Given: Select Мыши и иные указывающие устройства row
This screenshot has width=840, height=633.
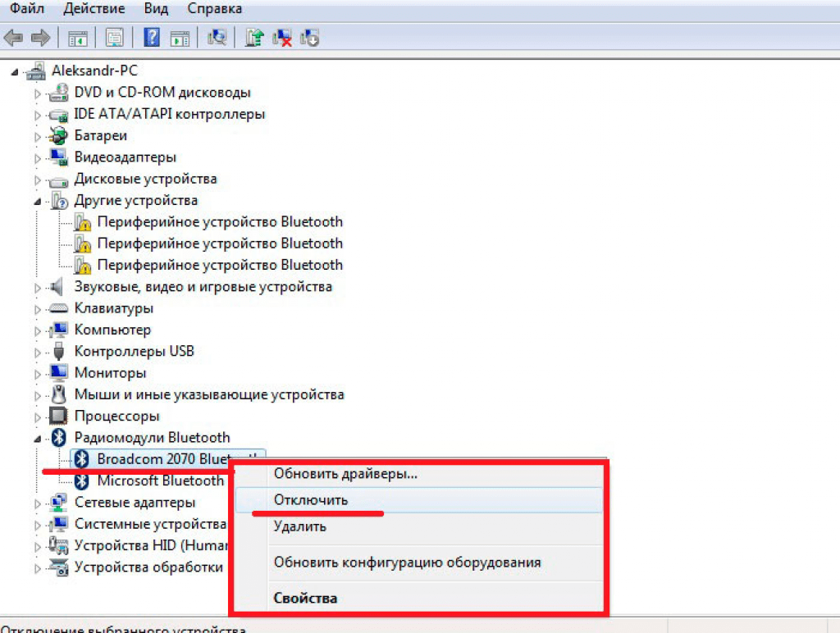Looking at the screenshot, I should click(209, 394).
